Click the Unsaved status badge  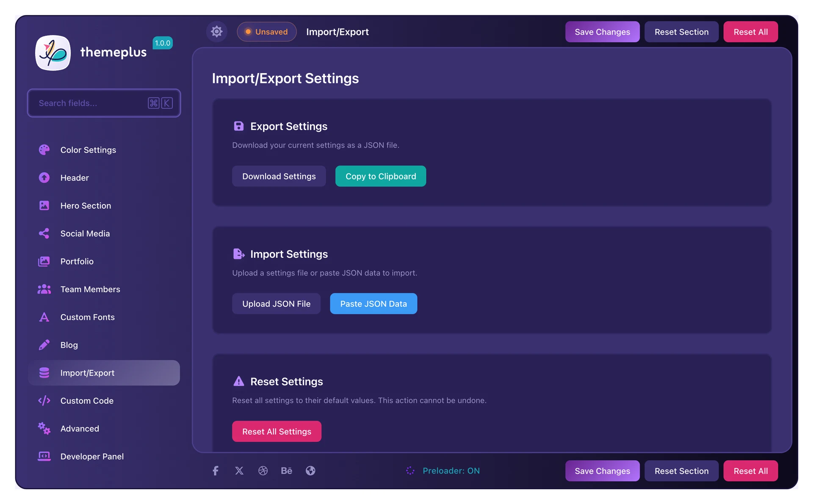[266, 32]
